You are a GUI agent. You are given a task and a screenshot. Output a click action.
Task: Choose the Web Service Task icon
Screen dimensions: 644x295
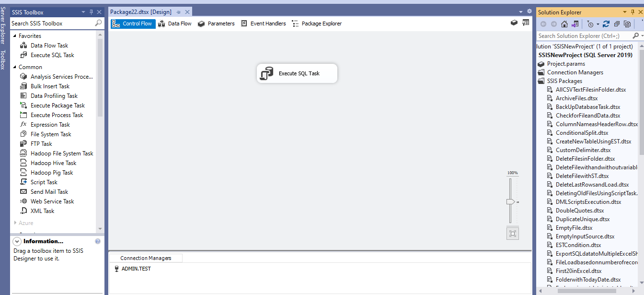[23, 201]
